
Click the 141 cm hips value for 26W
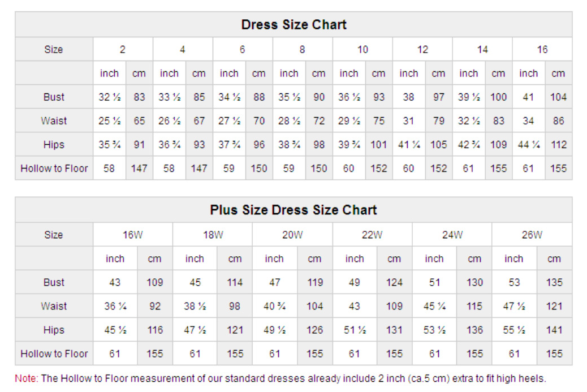click(554, 330)
